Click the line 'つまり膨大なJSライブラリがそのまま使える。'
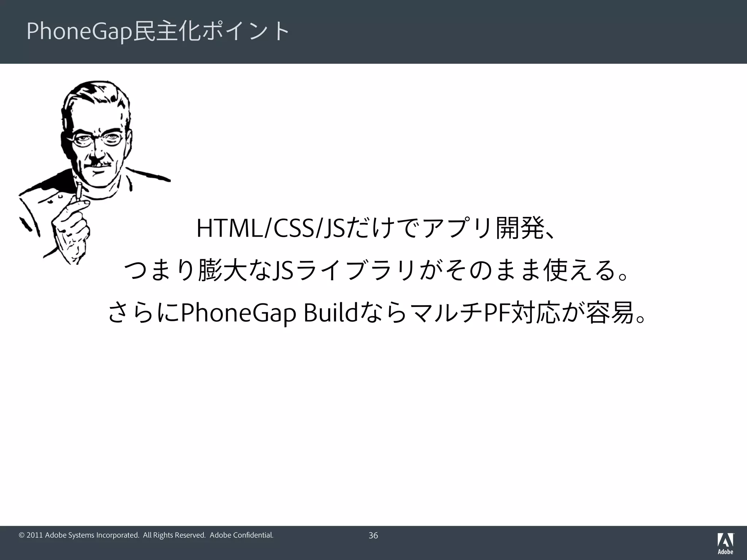Screen dimensions: 747x560 376,271
